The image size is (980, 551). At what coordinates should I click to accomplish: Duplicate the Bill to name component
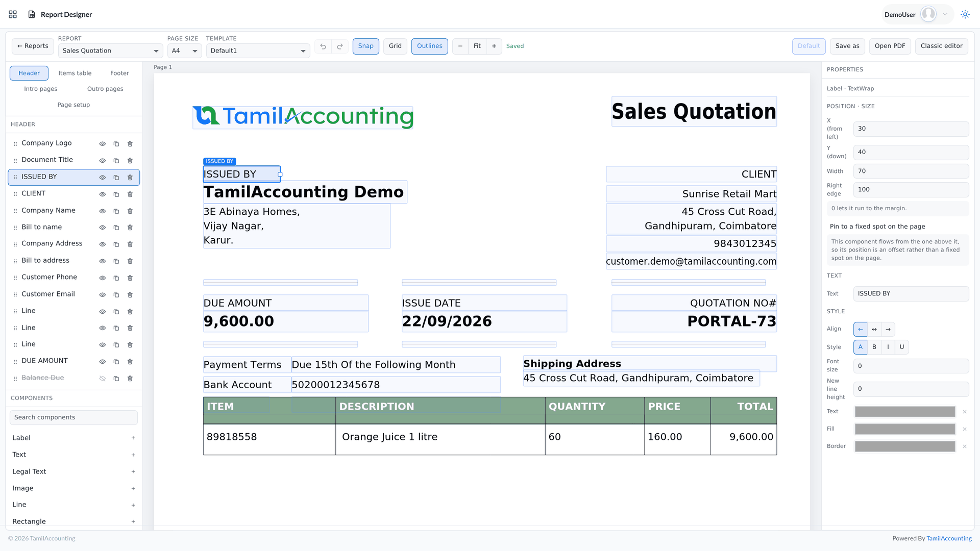click(116, 228)
